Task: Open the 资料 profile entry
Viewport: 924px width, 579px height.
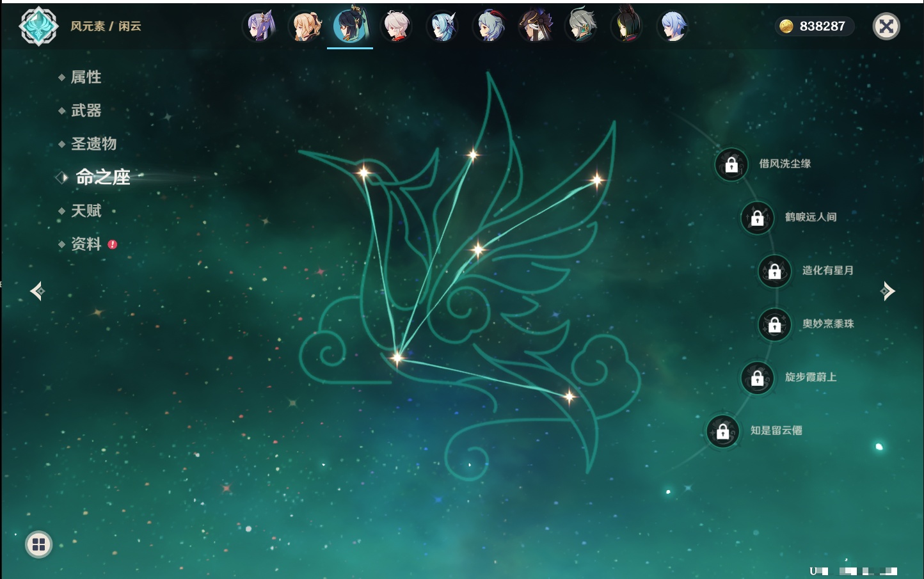Action: pyautogui.click(x=86, y=244)
